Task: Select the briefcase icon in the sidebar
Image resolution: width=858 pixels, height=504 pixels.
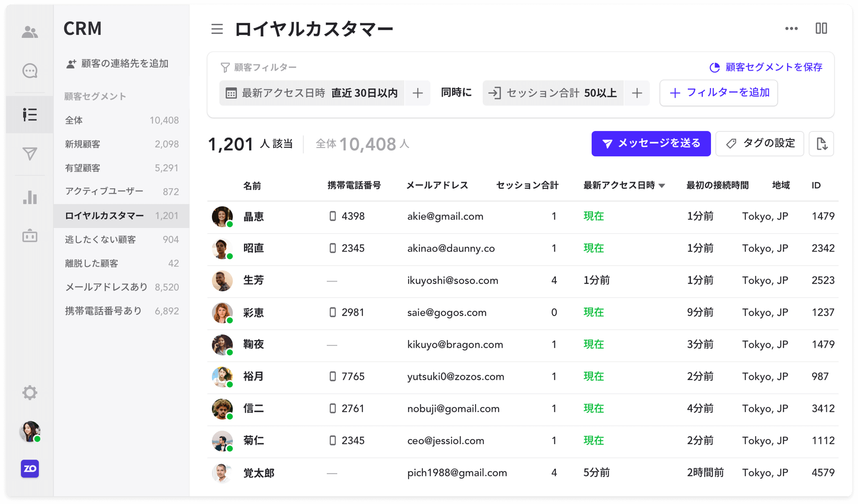Action: tap(29, 236)
